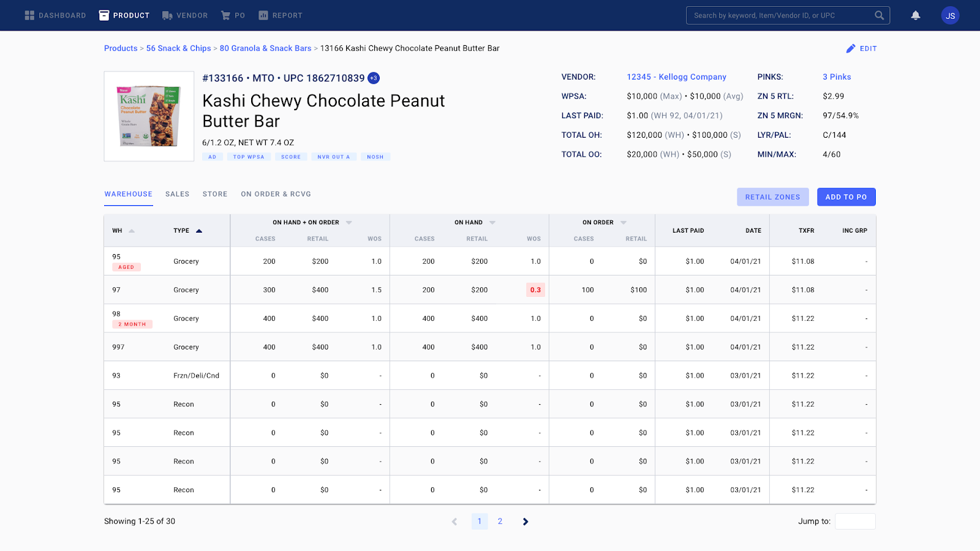
Task: Expand On Order column group dropdown
Action: (624, 222)
